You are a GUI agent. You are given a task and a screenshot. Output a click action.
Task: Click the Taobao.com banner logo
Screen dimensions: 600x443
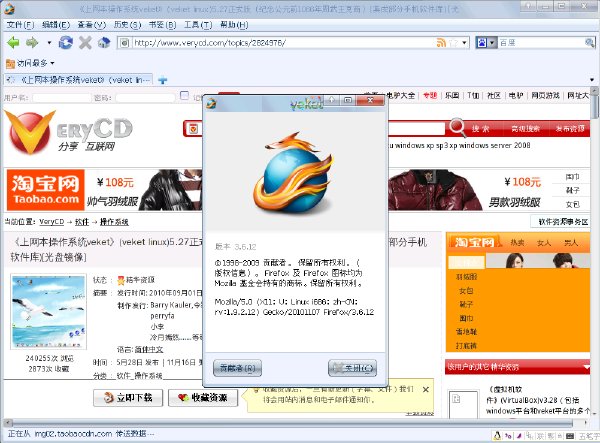coord(46,190)
